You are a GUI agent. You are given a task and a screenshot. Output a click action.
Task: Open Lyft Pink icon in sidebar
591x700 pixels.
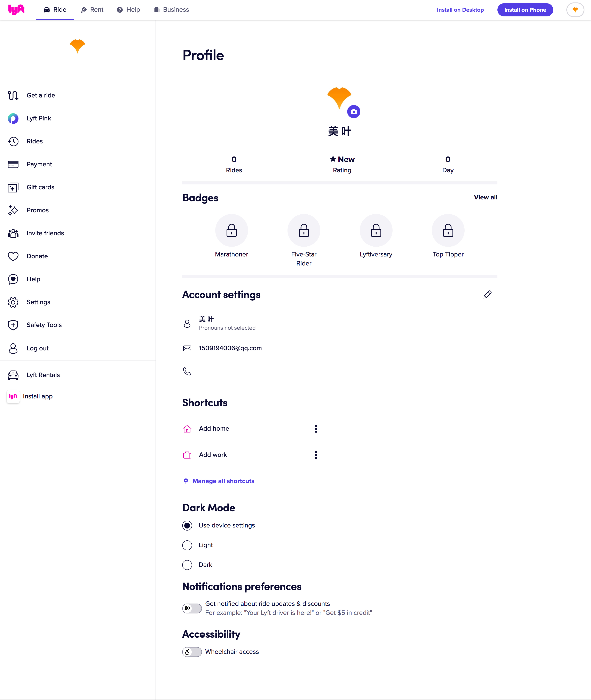13,119
